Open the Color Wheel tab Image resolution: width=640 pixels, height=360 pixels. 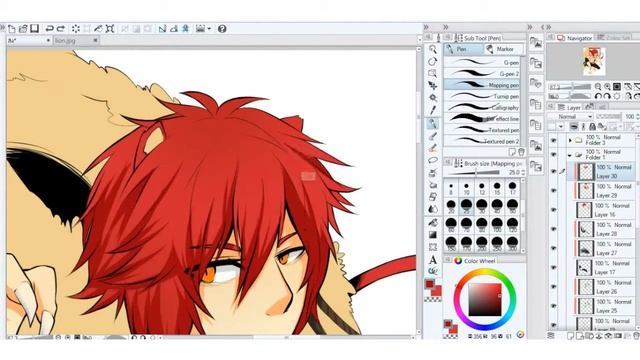(475, 260)
